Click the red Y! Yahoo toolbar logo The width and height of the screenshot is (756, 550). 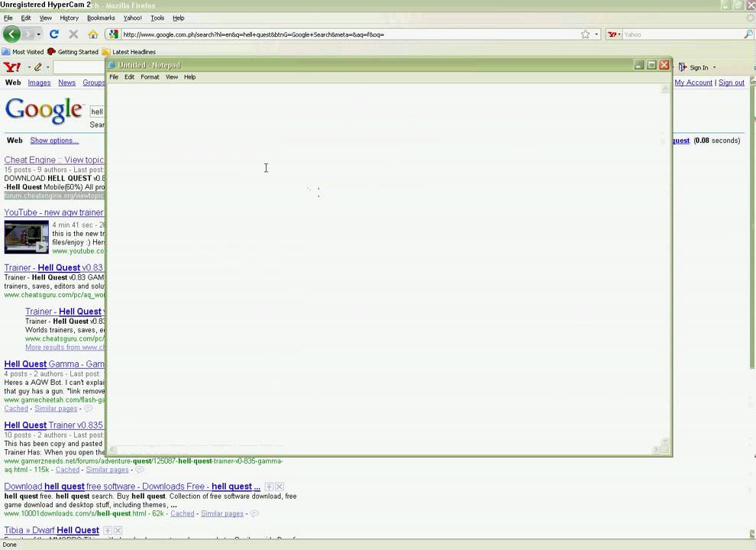[x=12, y=67]
